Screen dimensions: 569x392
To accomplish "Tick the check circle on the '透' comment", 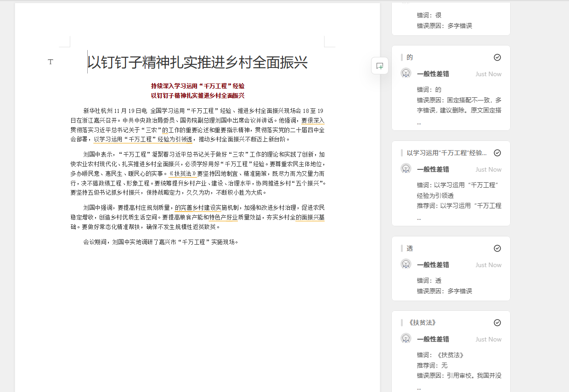I will 497,248.
